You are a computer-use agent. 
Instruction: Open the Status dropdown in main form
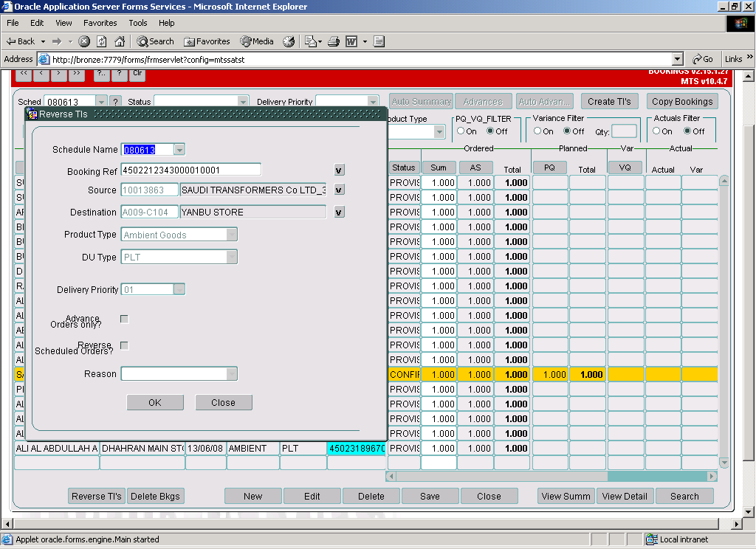tap(243, 102)
